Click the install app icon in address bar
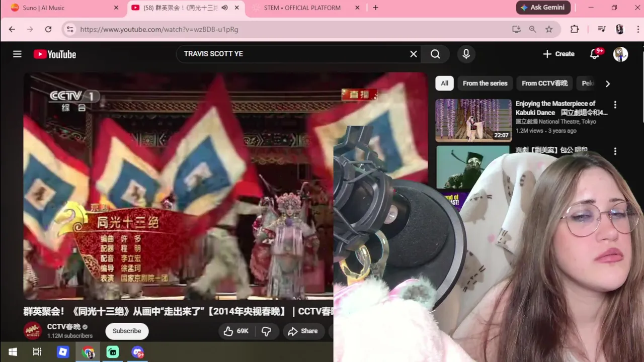Screen dimensions: 644x362 516,29
